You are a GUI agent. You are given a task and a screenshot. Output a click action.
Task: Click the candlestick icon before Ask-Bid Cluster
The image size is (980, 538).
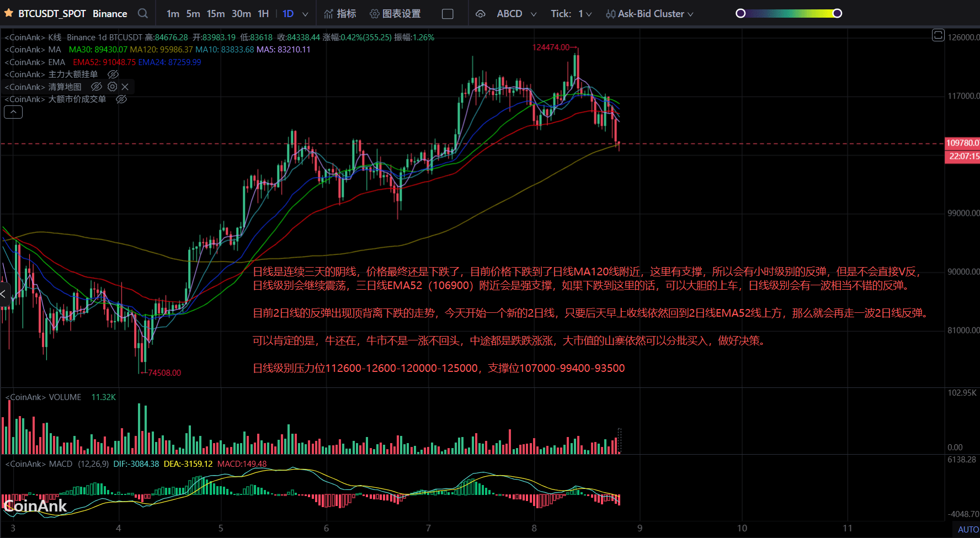click(x=610, y=14)
